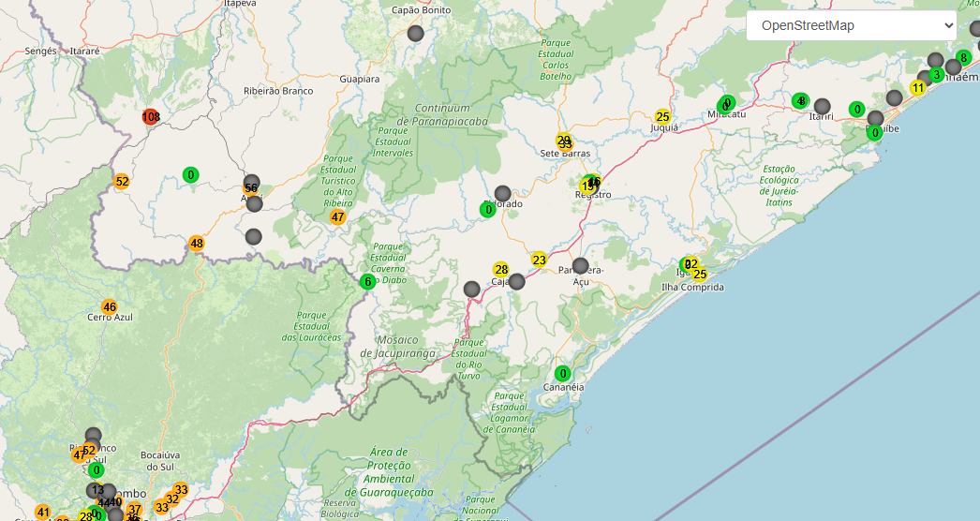Select the green 3 marker near the top-right coast
This screenshot has height=521, width=980.
936,75
